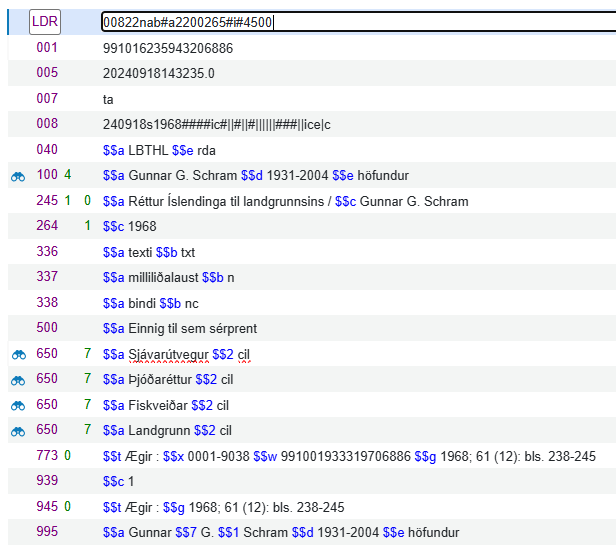
Task: Select the 008 fixed field data string
Action: click(x=216, y=125)
